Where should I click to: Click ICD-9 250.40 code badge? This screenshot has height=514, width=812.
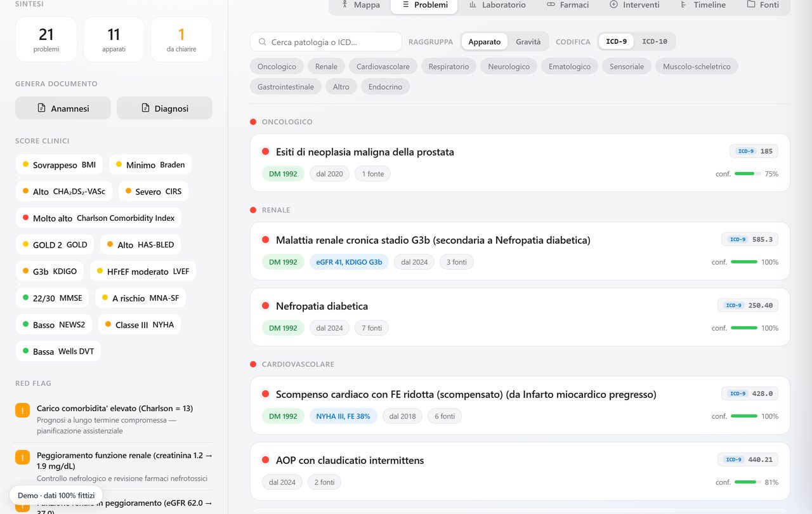(x=748, y=305)
